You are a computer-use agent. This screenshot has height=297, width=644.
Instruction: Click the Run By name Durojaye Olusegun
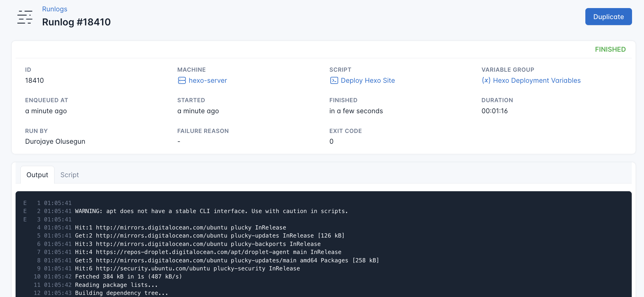point(55,141)
